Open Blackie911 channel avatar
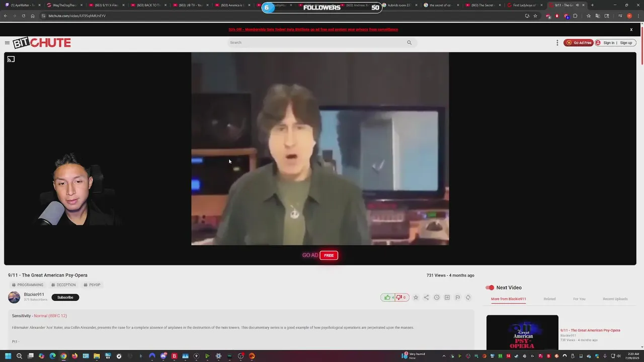This screenshot has height=362, width=644. point(14,297)
